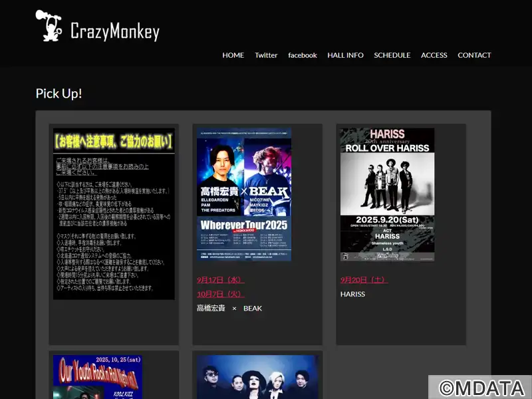Click the CrazyMonkey site title text
The image size is (532, 399).
[115, 31]
